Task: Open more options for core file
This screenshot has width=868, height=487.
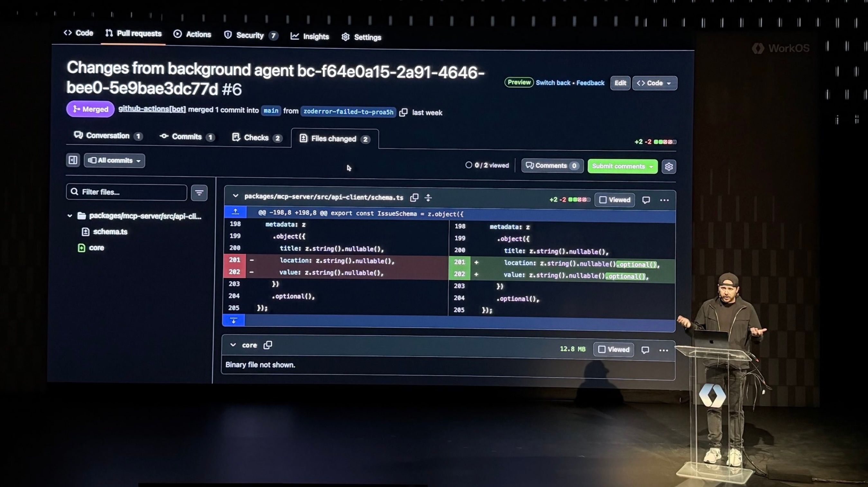Action: coord(663,350)
